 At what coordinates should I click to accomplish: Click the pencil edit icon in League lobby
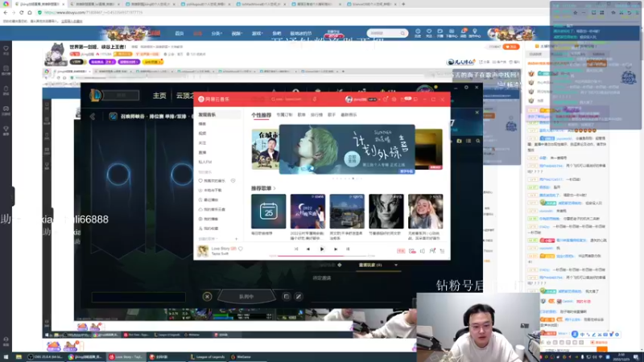pyautogui.click(x=299, y=296)
